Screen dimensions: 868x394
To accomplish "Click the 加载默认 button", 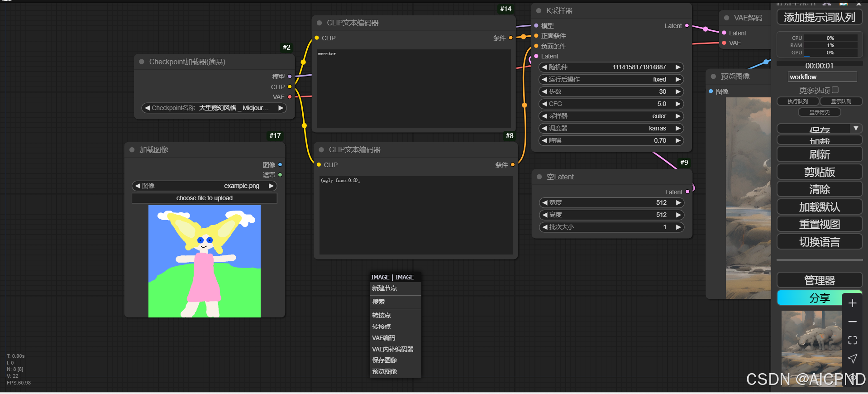I will 820,207.
